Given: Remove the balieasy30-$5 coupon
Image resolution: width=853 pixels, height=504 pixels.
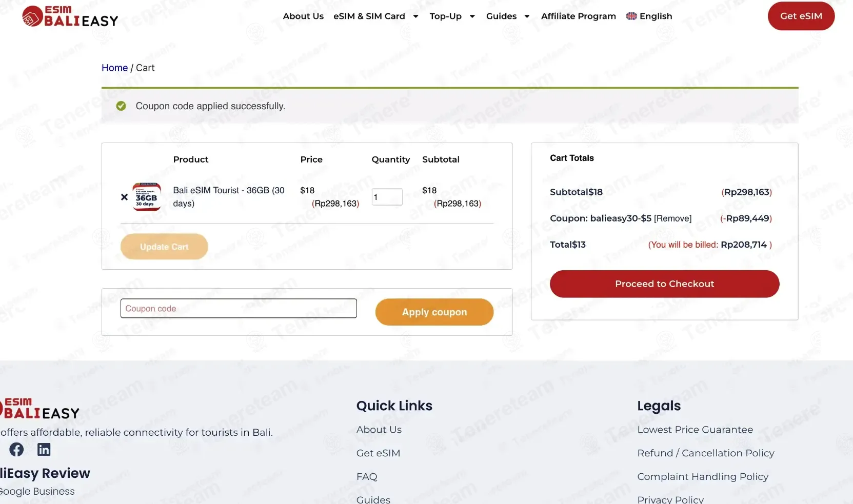Looking at the screenshot, I should (673, 218).
